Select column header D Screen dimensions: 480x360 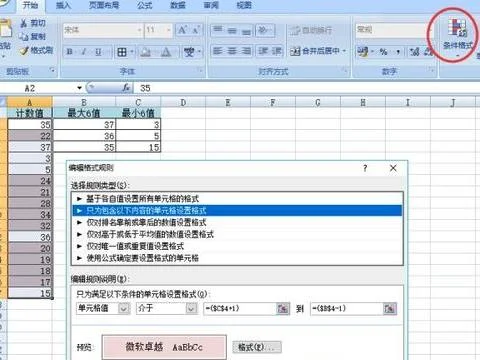coord(183,102)
